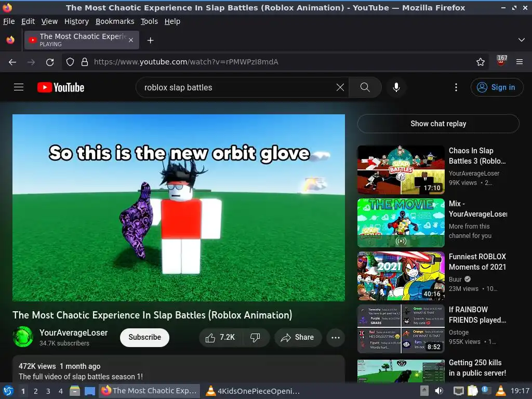This screenshot has height=399, width=532.
Task: Open the Tools menu
Action: point(149,21)
